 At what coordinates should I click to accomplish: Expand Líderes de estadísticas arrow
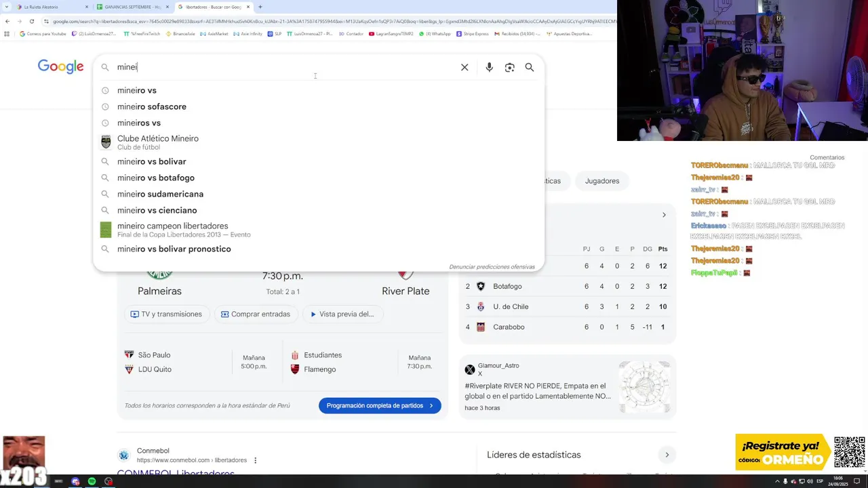[x=667, y=455]
